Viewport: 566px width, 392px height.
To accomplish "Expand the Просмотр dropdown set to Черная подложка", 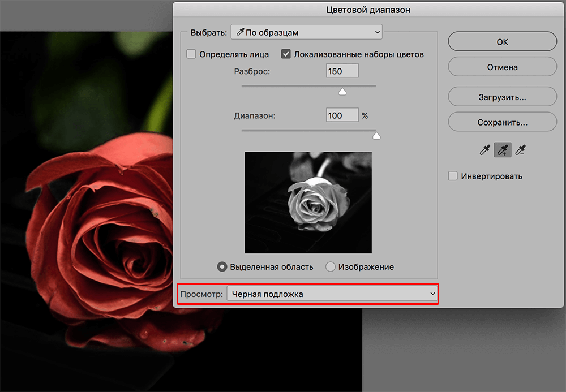I will [332, 294].
